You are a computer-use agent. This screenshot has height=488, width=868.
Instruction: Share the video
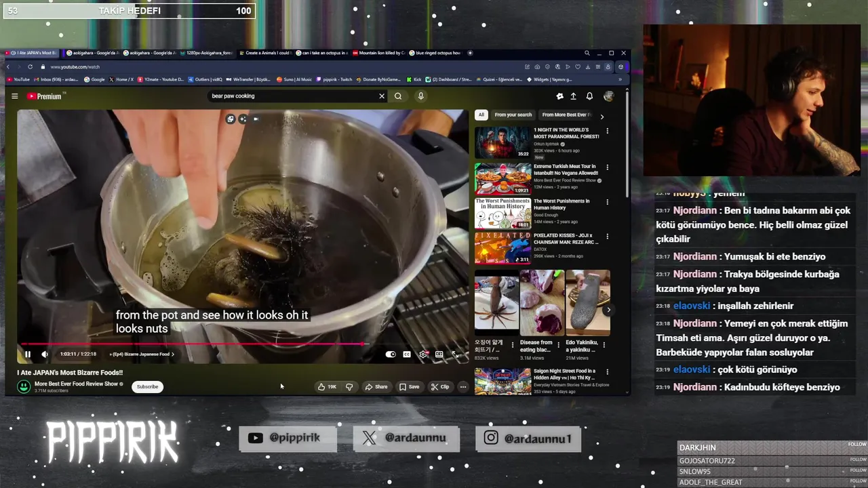[x=376, y=386]
